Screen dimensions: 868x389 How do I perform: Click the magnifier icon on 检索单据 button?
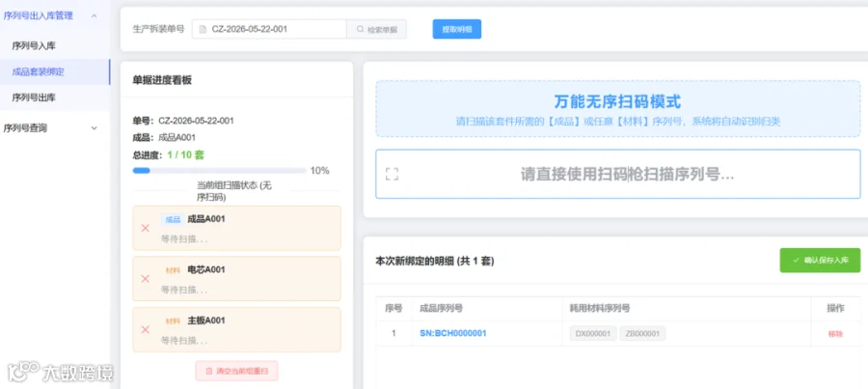pyautogui.click(x=361, y=29)
